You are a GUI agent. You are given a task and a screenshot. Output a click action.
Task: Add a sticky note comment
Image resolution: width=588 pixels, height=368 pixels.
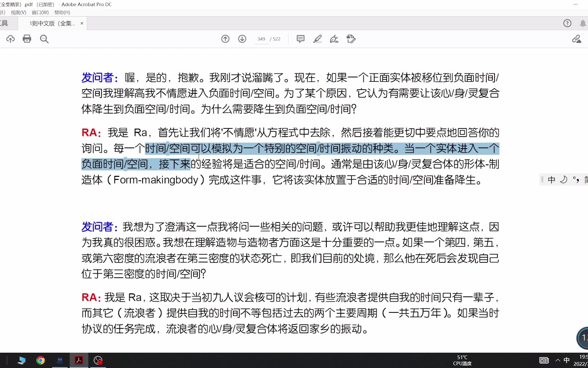tap(300, 39)
